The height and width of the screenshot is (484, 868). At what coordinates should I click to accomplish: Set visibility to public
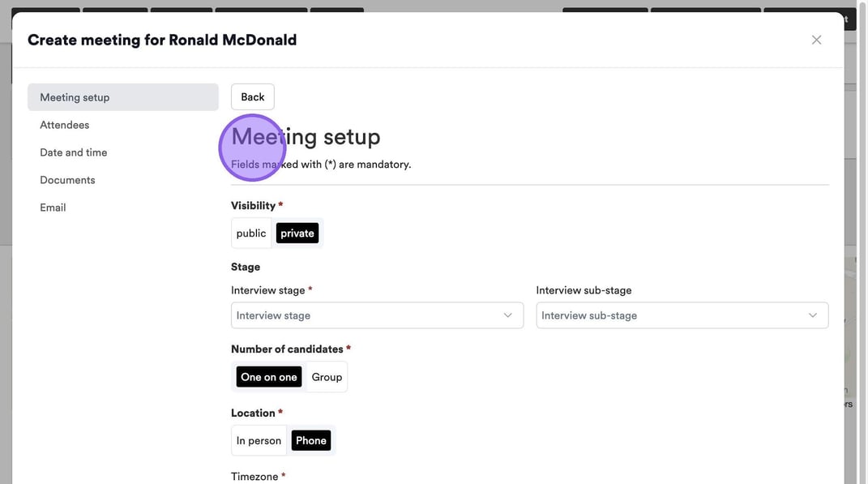pos(251,233)
